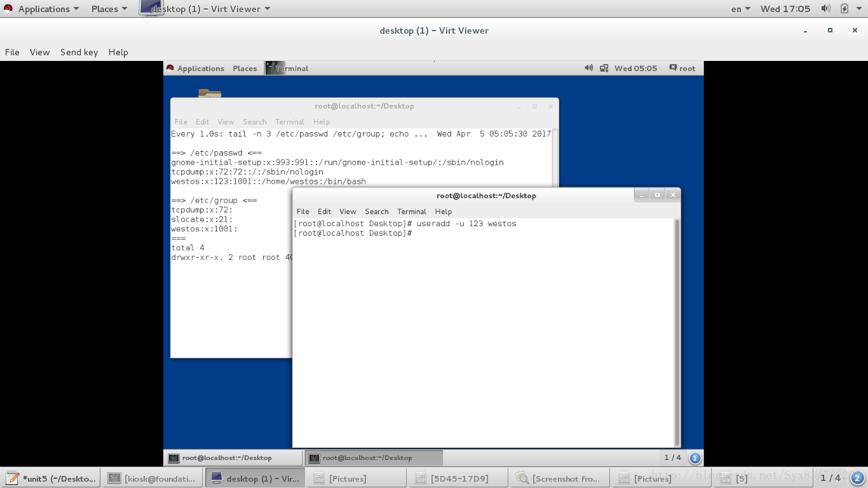Open File menu in front terminal window
This screenshot has width=868, height=488.
(303, 212)
